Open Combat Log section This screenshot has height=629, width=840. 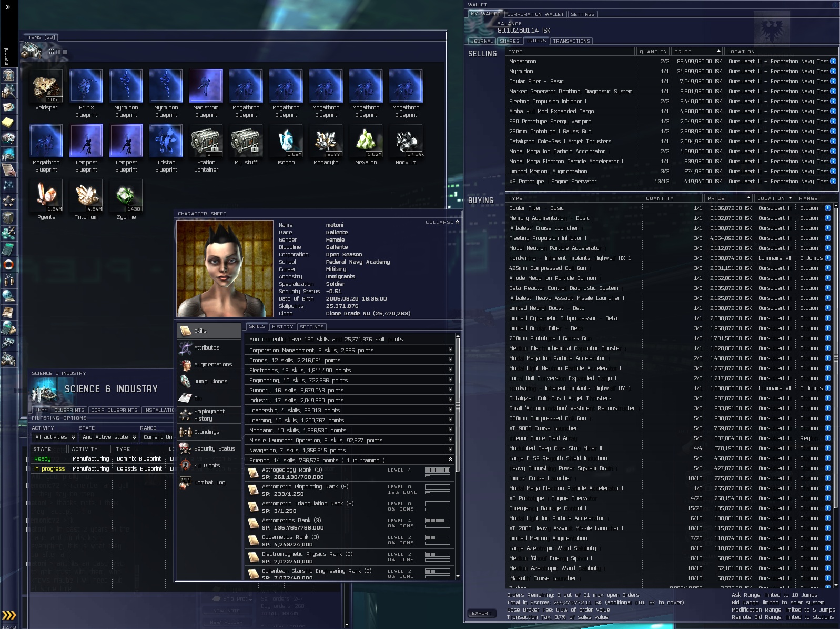209,482
